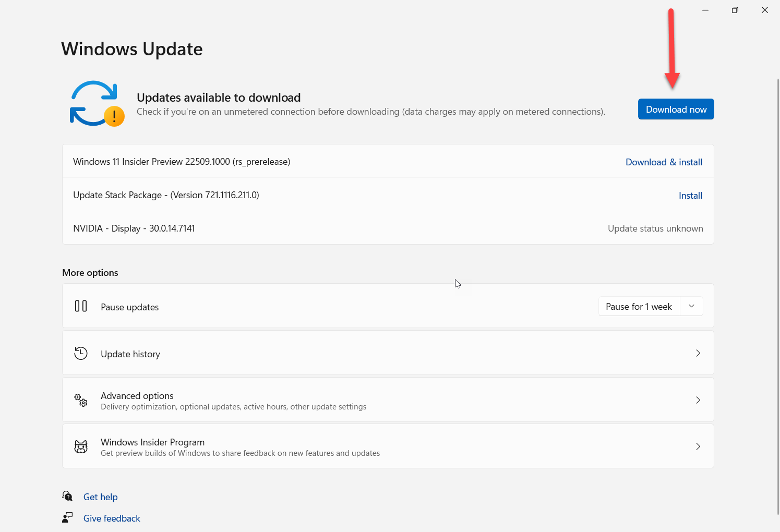
Task: Expand the pause duration dropdown arrow
Action: [691, 306]
